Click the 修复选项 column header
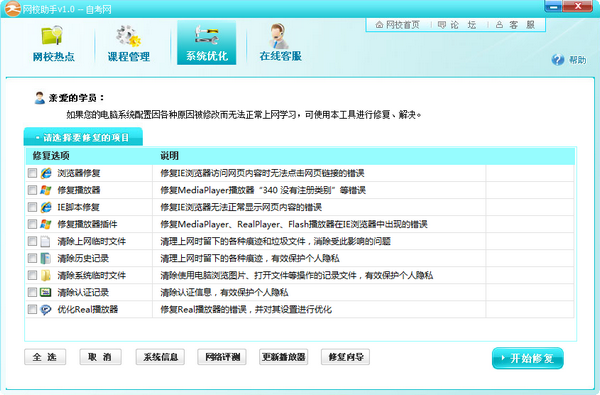The width and height of the screenshot is (600, 395). click(51, 156)
